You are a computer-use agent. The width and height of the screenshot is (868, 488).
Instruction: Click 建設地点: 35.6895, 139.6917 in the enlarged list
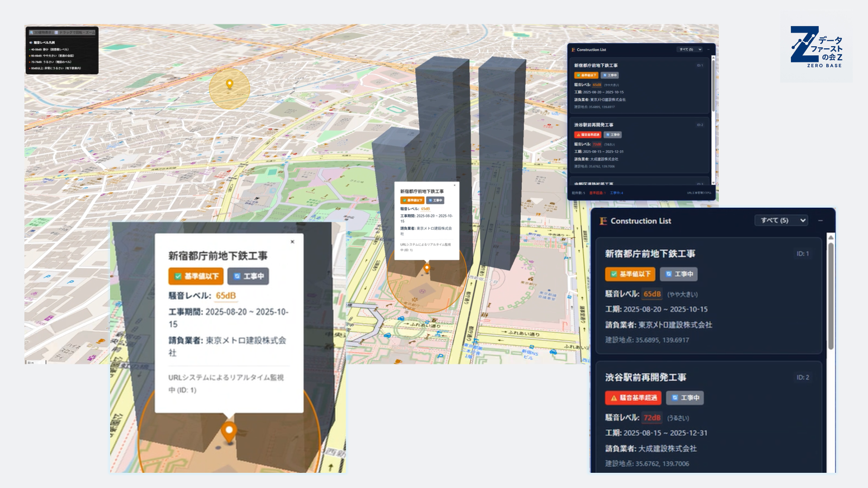pyautogui.click(x=647, y=340)
